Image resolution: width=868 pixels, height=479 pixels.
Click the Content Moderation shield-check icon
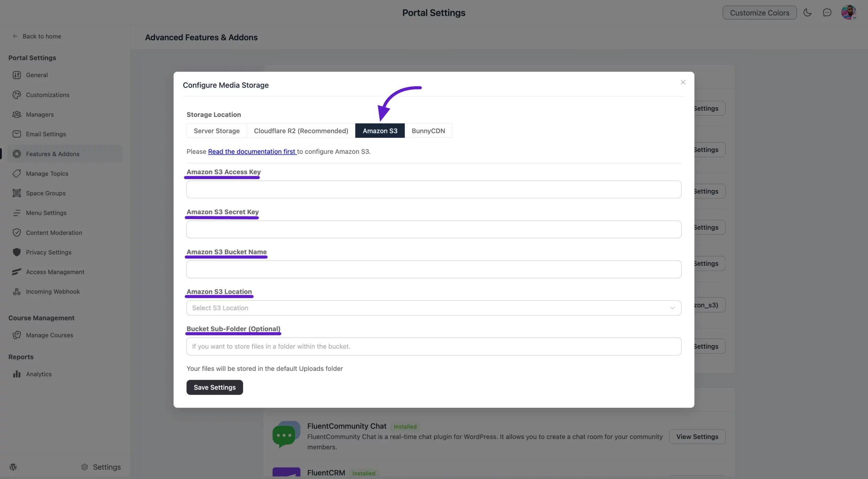17,233
